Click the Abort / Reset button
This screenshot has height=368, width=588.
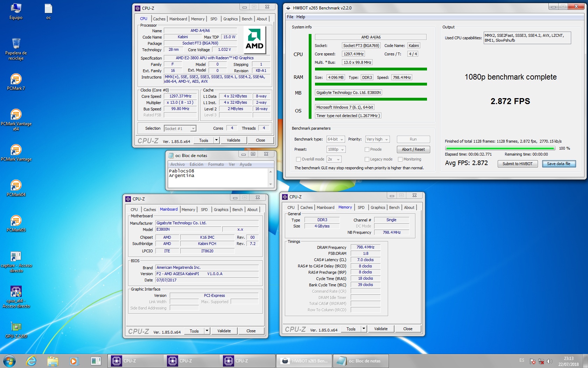413,149
